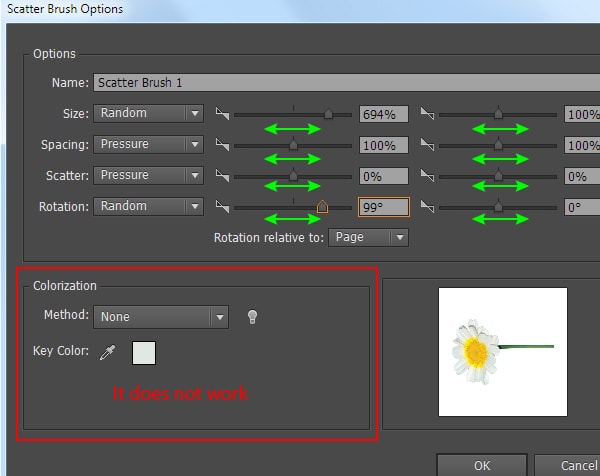The height and width of the screenshot is (476, 600).
Task: Click the Scatter maximum slider flip icon
Action: [x=427, y=175]
